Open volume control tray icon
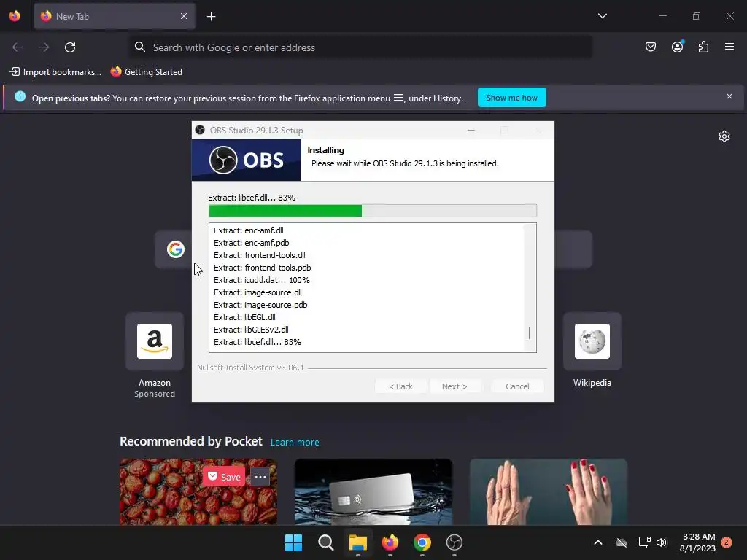The width and height of the screenshot is (747, 560). pyautogui.click(x=662, y=542)
